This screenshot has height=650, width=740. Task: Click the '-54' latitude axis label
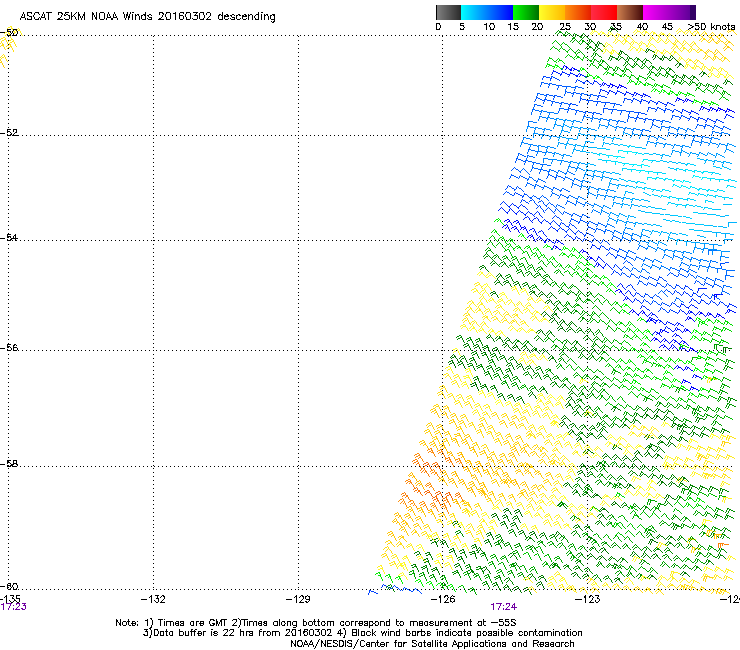[x=9, y=237]
